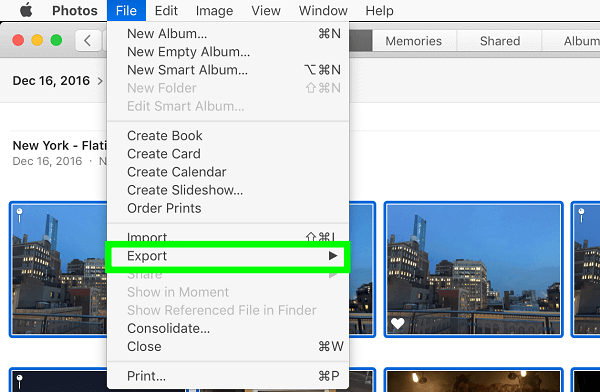This screenshot has height=392, width=600.
Task: Select Create Slideshow…
Action: coord(228,190)
